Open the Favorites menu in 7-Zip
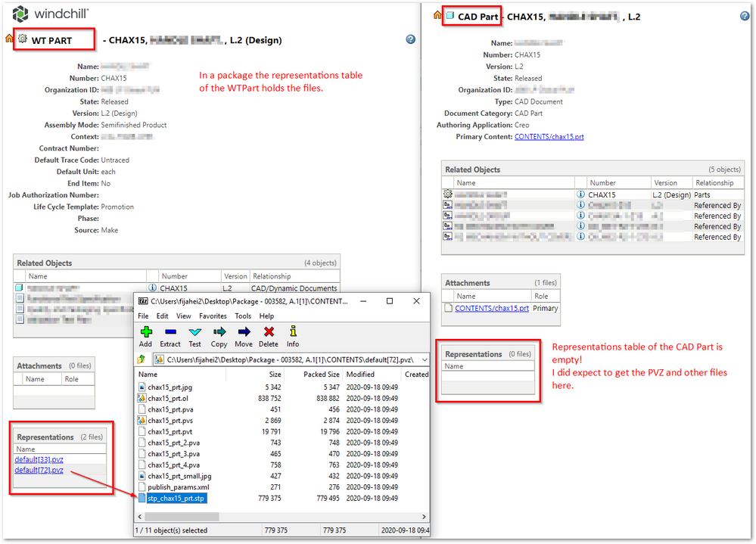This screenshot has height=544, width=756. [x=213, y=316]
